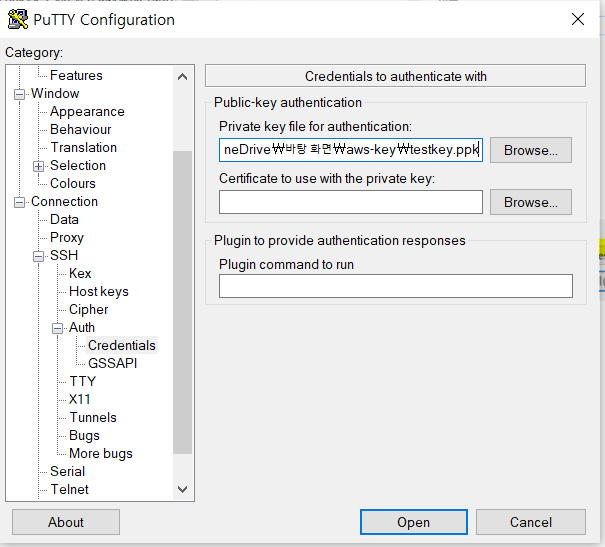This screenshot has width=605, height=547.
Task: Open Tunnels settings
Action: pyautogui.click(x=93, y=417)
